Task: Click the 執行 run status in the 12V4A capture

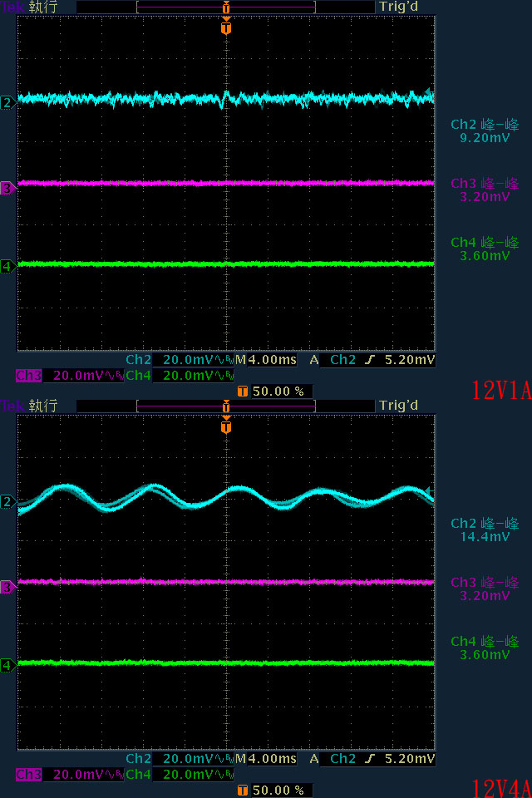Action: pos(42,406)
